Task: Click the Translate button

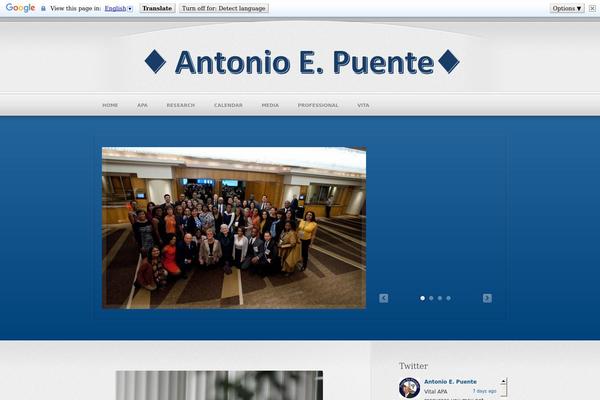Action: point(157,8)
